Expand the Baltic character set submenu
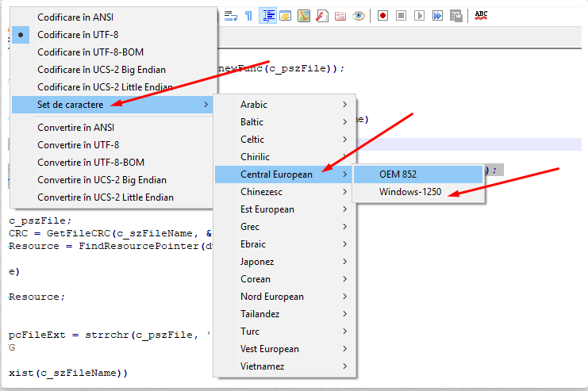Screen dimensions: 588x391 coord(285,122)
